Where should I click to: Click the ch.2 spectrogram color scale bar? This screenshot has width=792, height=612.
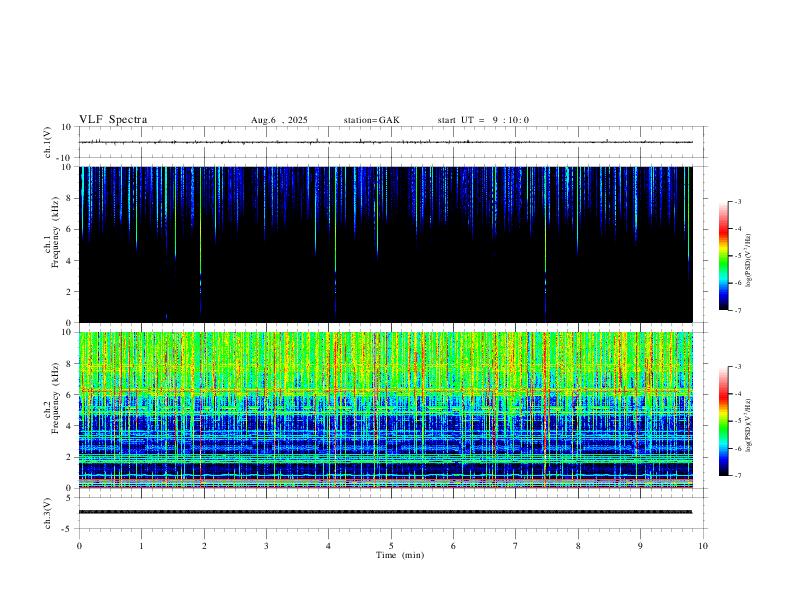[x=723, y=421]
